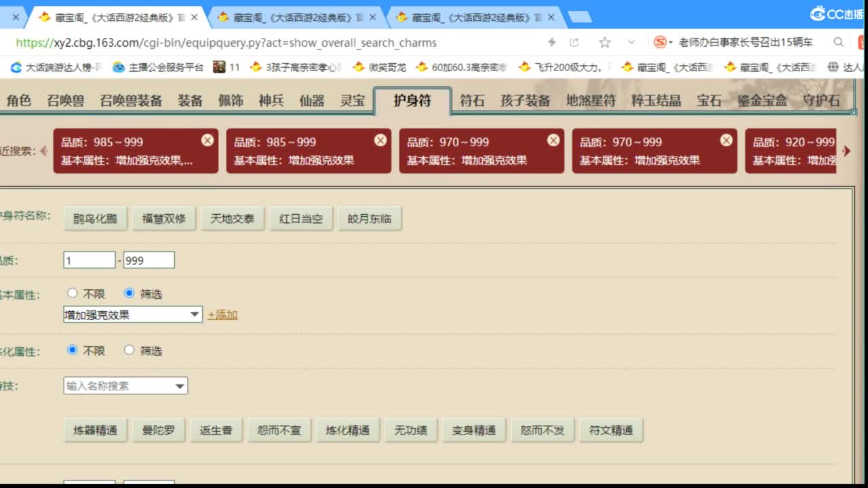Open the 增加强克效果 attribute dropdown

coord(133,314)
